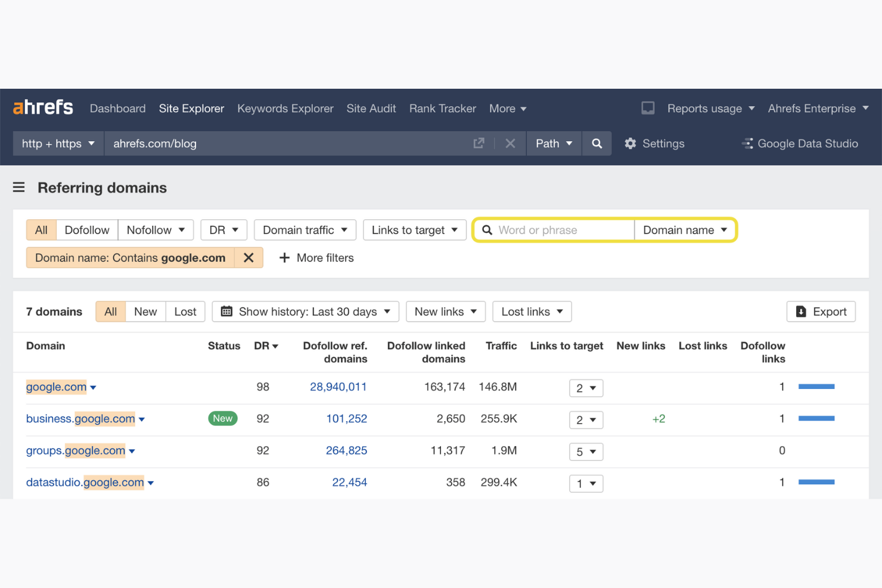Expand arrow next to business.google.com
882x588 pixels.
click(142, 420)
